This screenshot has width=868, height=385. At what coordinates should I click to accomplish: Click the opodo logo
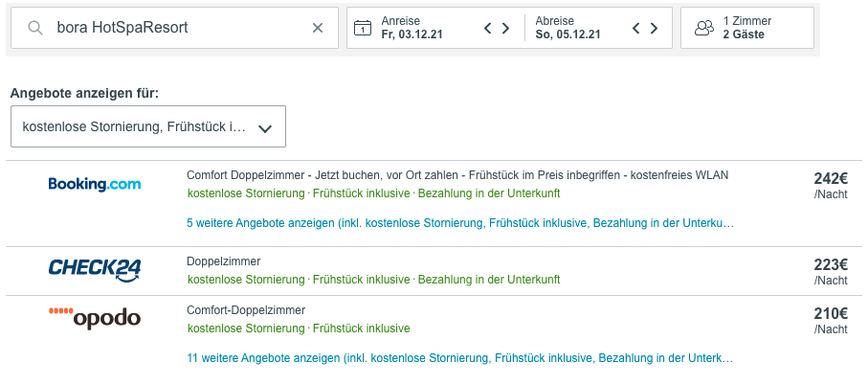click(95, 317)
